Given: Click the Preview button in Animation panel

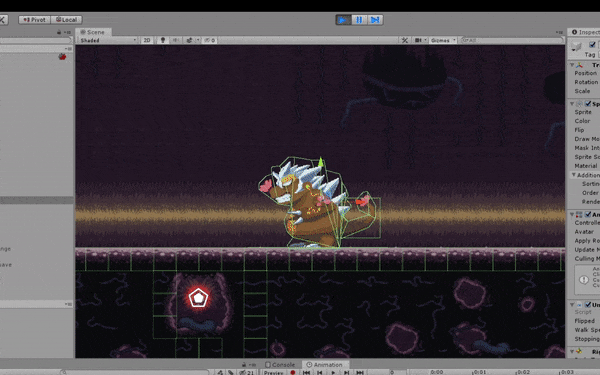Looking at the screenshot, I should [x=274, y=372].
